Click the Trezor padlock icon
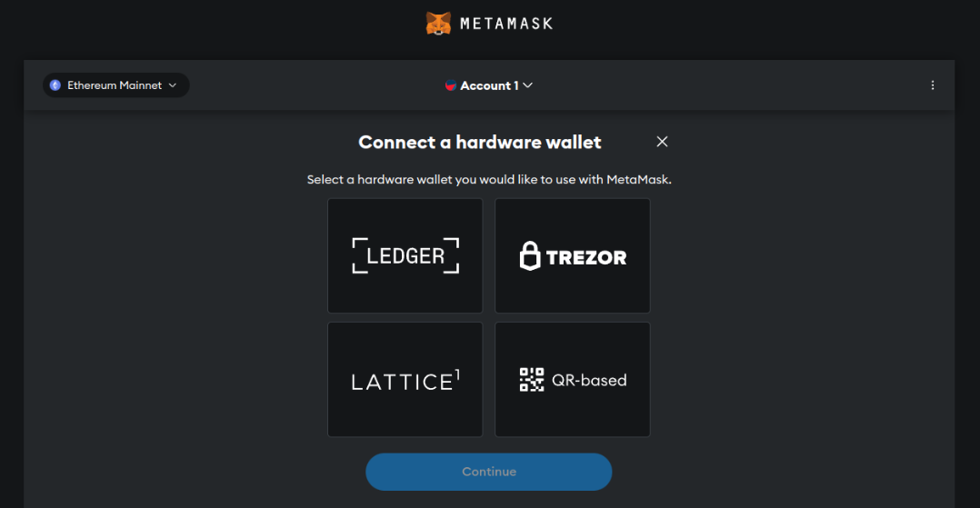 (530, 255)
